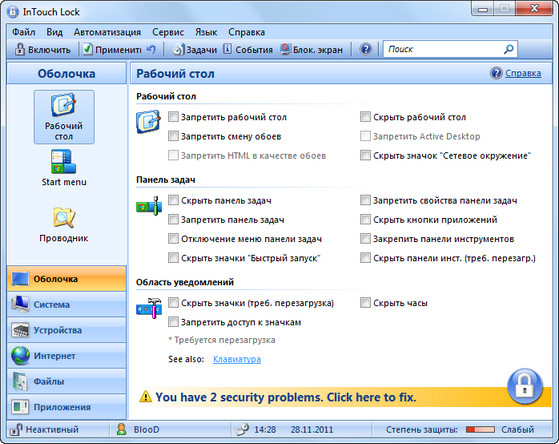Open the Файлы category tab
The height and width of the screenshot is (444, 559).
[67, 381]
